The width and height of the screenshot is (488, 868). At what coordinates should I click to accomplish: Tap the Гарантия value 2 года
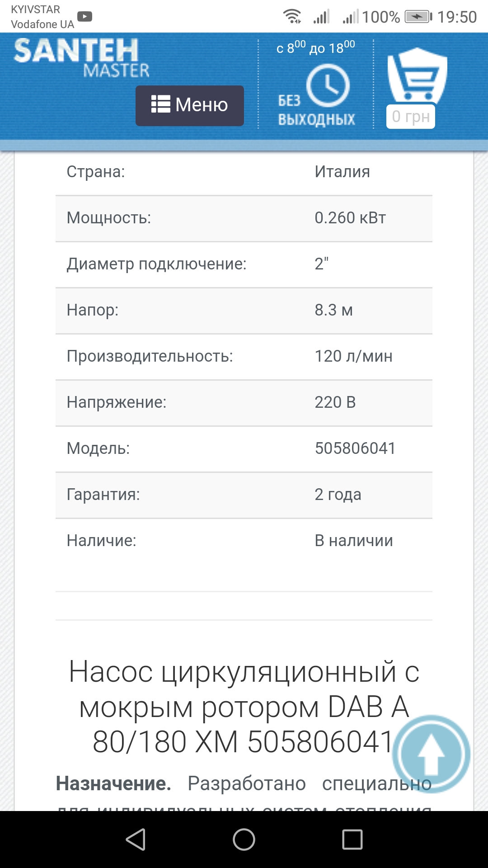tap(338, 495)
